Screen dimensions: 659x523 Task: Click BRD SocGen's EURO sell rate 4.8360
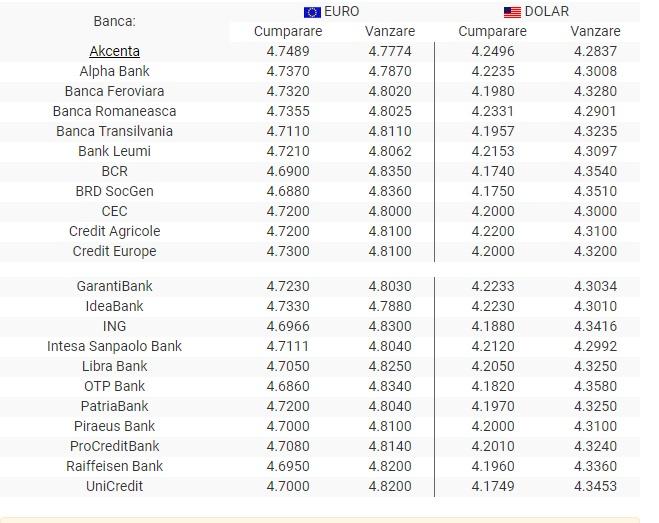pyautogui.click(x=390, y=191)
